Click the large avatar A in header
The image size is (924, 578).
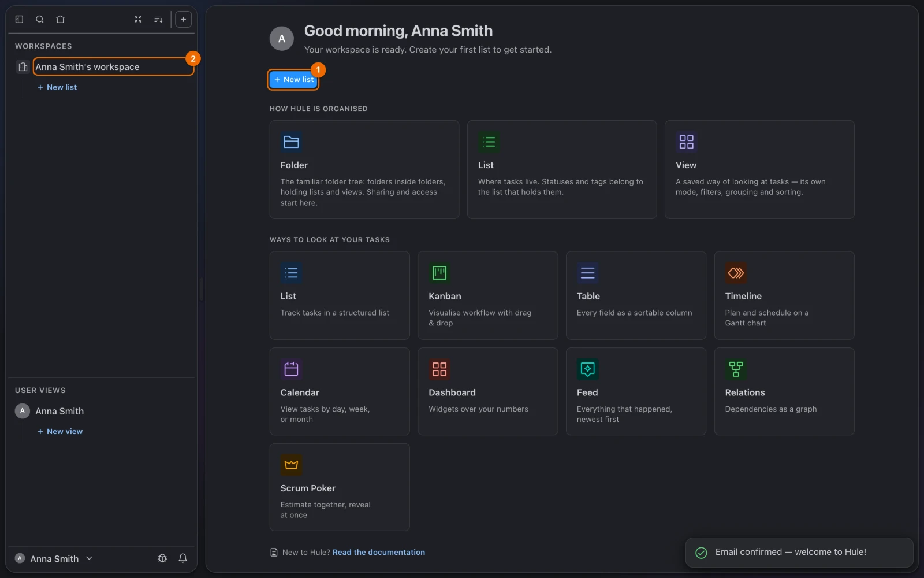pos(282,39)
